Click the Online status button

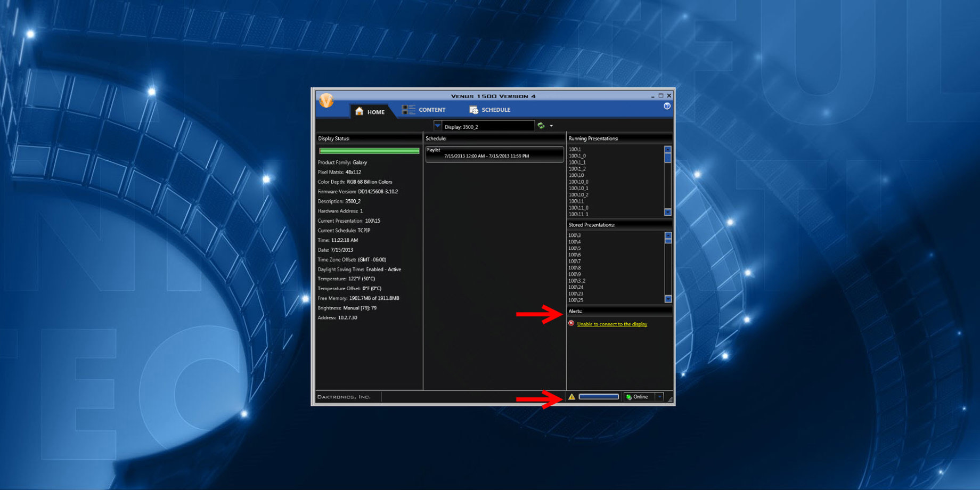(639, 397)
